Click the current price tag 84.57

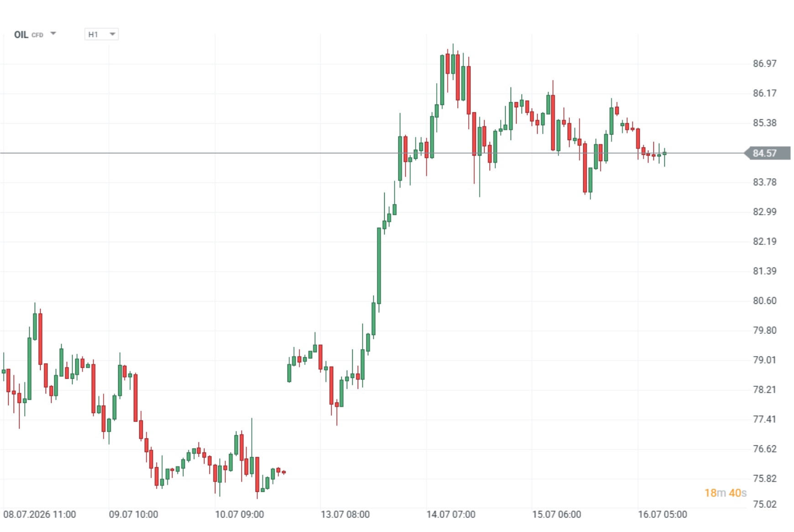768,153
